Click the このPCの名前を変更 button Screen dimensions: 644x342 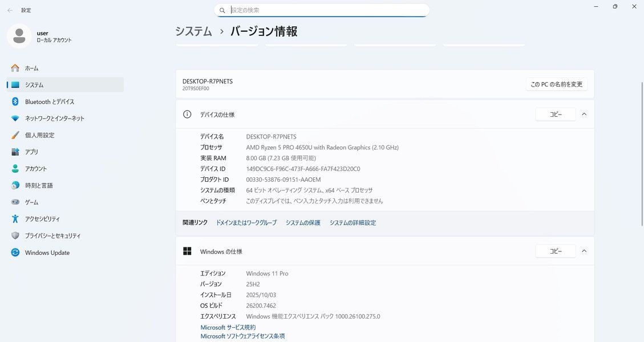click(557, 84)
